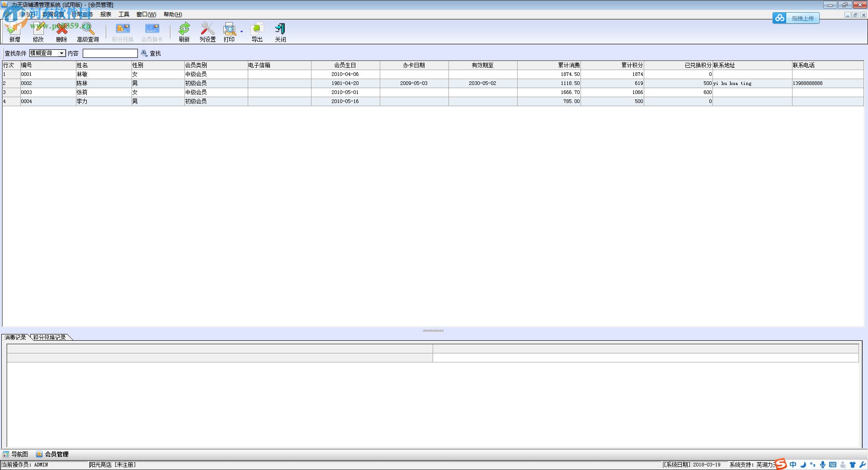Click member number 0003 cell

point(48,92)
